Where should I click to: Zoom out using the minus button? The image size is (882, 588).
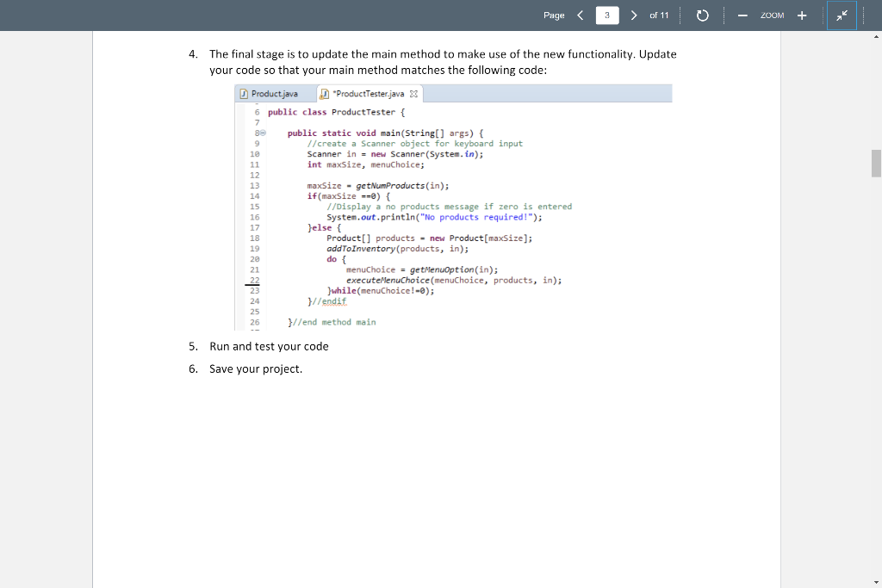point(742,15)
